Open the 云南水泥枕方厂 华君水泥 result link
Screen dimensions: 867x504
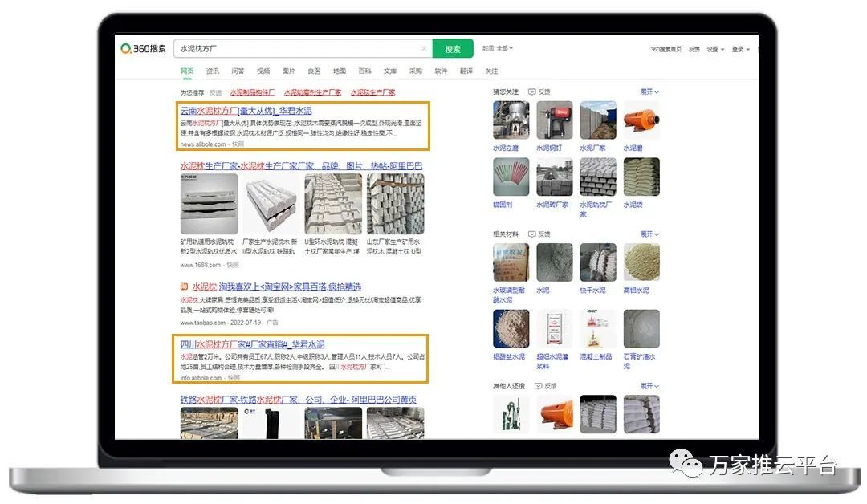coord(246,111)
